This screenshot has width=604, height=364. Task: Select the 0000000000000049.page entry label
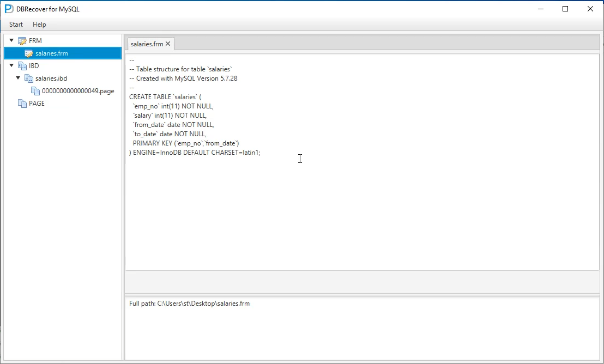(78, 91)
